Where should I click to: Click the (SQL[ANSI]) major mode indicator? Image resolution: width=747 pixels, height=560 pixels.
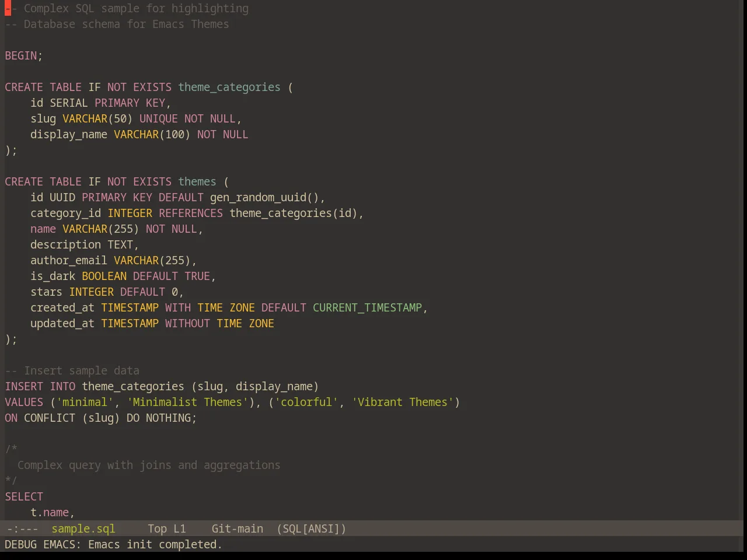311,528
